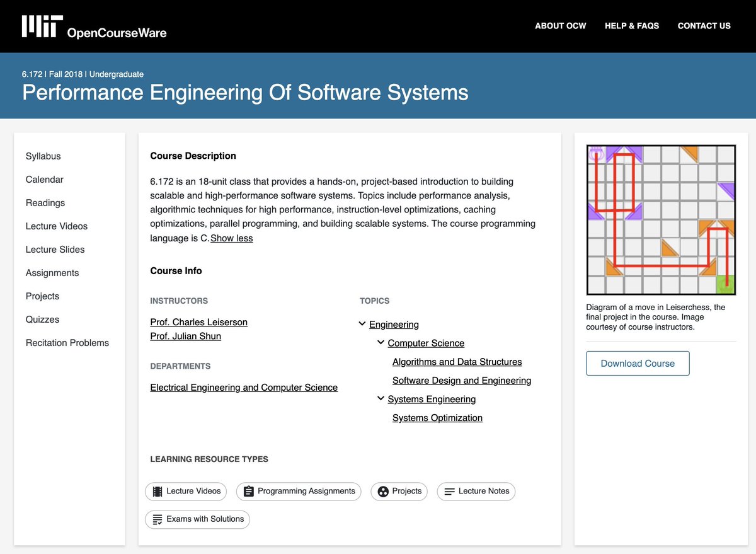Click the INSTRUCTORS label

click(x=179, y=301)
